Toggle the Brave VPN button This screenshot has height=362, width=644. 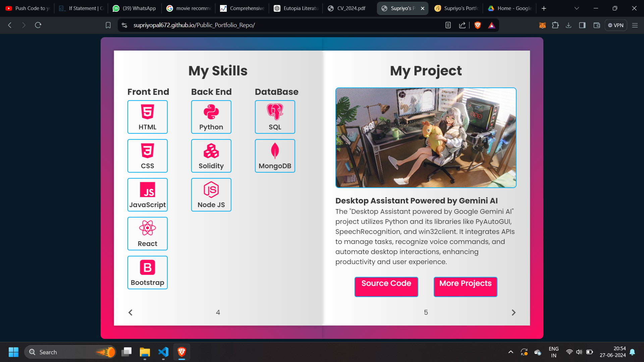[x=616, y=25]
